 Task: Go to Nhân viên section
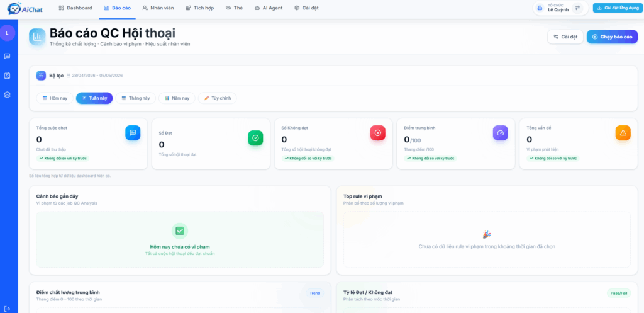(158, 8)
